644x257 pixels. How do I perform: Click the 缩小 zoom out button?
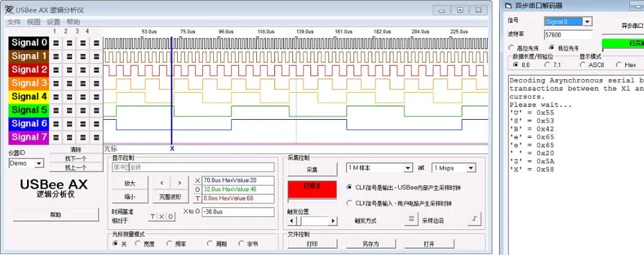(x=130, y=196)
